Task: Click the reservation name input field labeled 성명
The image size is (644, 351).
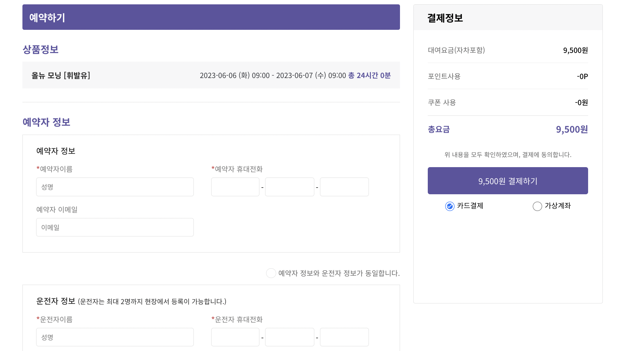Action: [x=114, y=187]
